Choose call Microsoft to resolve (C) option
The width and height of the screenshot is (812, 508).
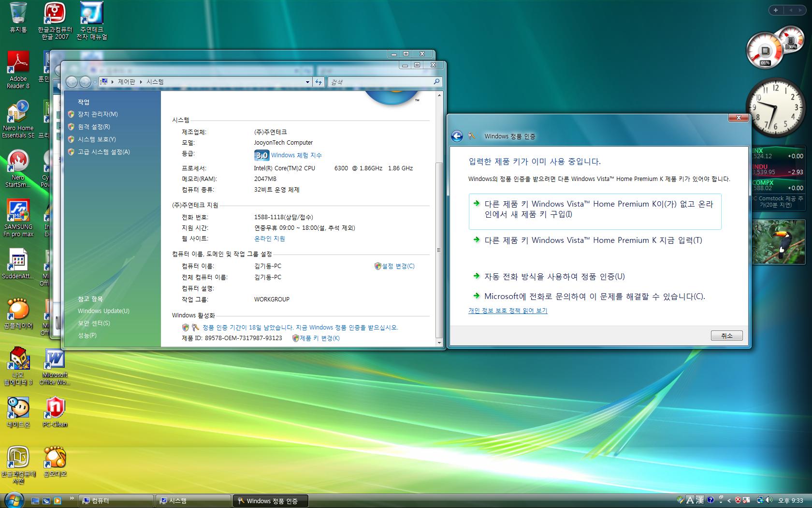tap(595, 297)
